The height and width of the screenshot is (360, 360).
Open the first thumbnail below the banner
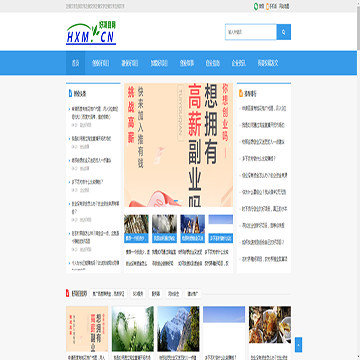(x=136, y=224)
